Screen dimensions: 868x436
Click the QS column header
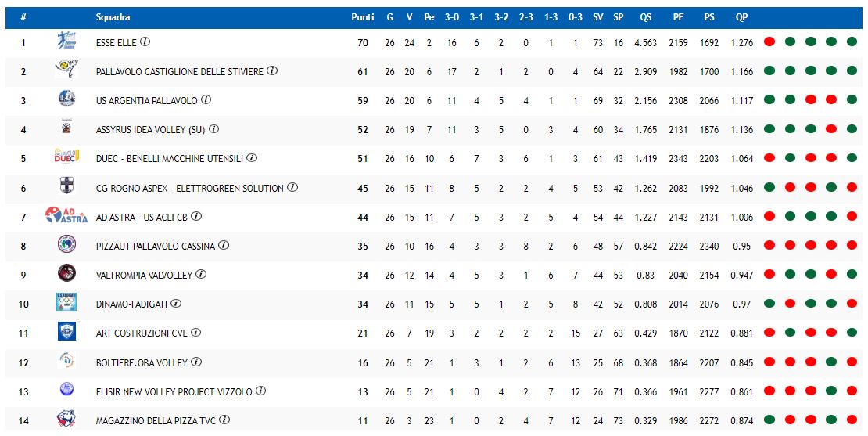645,17
